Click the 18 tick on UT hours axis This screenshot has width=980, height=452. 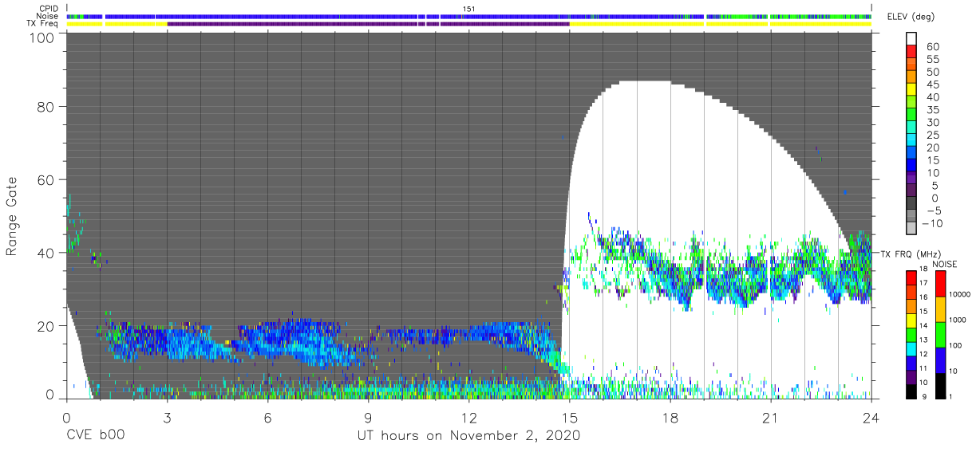click(670, 417)
